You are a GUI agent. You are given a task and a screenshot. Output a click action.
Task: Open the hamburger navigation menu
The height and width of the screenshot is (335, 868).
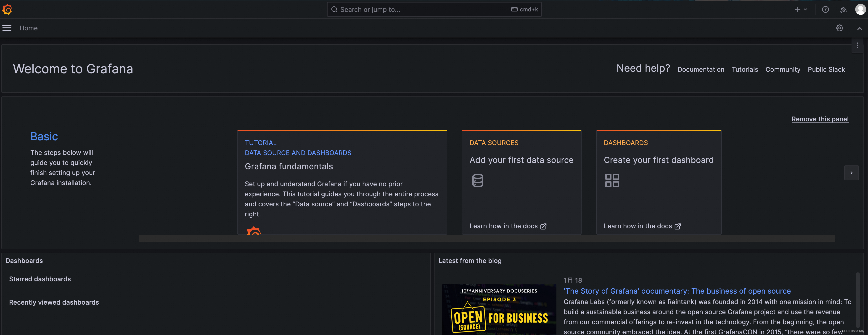(x=7, y=28)
